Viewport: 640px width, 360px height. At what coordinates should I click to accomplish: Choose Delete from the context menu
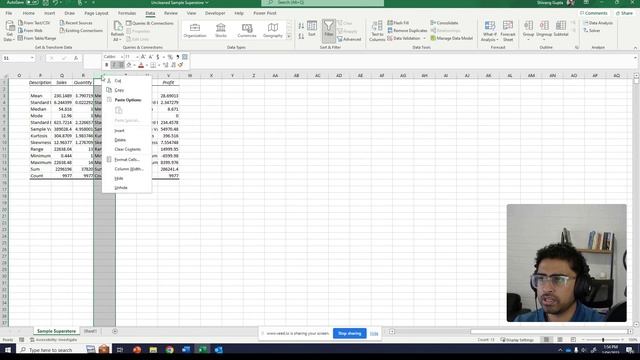[127, 140]
